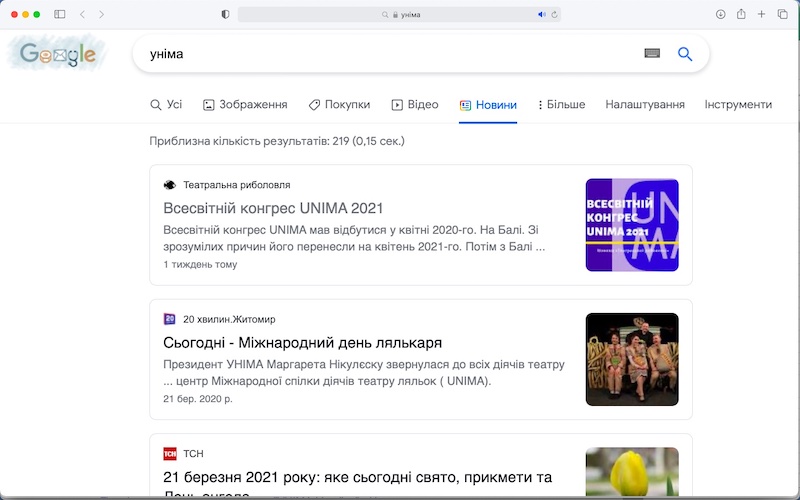Screen dimensions: 800x500
Task: Click the date text 21 бер. 2020 р.
Action: (197, 398)
